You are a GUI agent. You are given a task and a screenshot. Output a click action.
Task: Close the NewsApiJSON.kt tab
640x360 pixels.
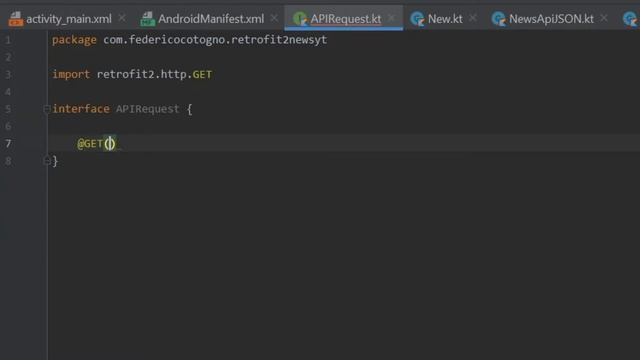coord(604,18)
